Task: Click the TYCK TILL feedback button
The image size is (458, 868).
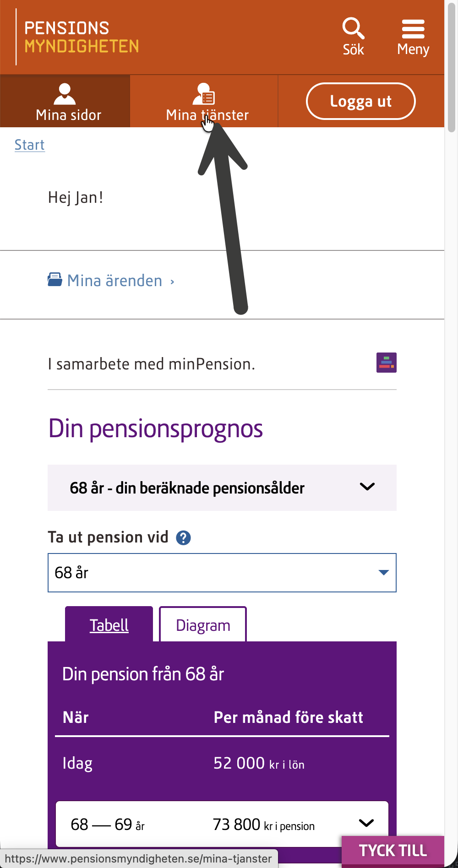Action: (x=393, y=851)
